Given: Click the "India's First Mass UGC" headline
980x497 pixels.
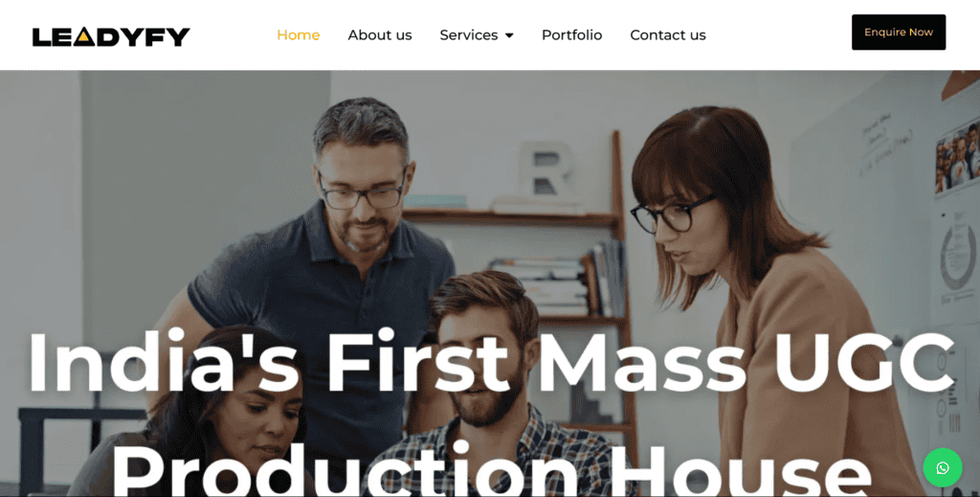Looking at the screenshot, I should pyautogui.click(x=491, y=363).
